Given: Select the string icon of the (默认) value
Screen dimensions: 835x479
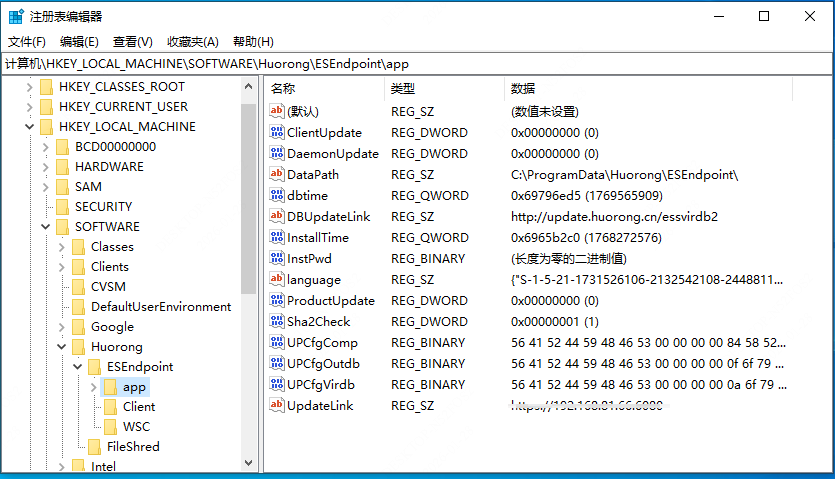Looking at the screenshot, I should tap(276, 111).
